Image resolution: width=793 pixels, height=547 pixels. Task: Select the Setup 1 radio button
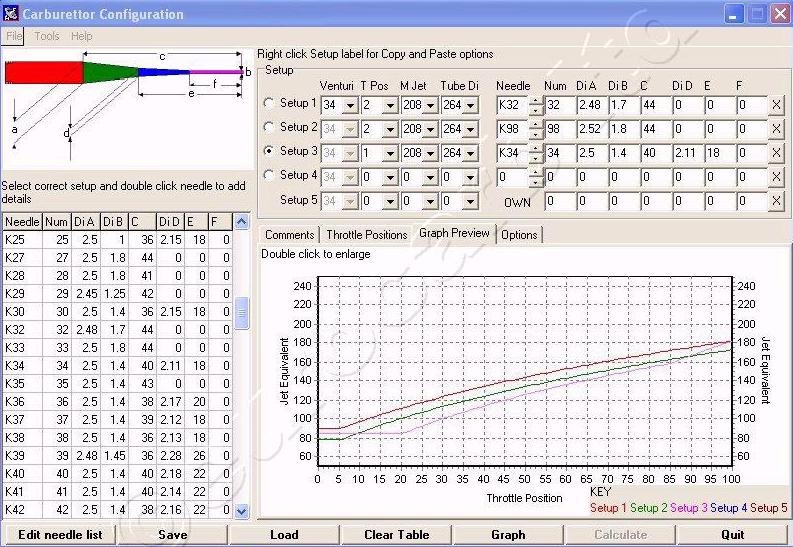(x=269, y=104)
